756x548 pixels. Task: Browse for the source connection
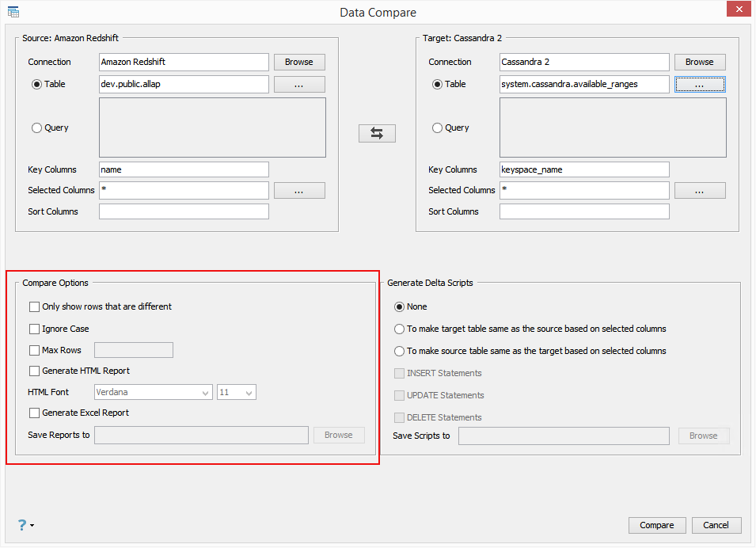coord(299,62)
